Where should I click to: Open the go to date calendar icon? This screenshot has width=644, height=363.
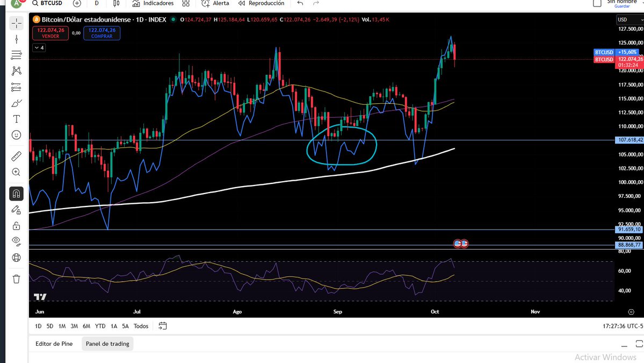point(163,326)
